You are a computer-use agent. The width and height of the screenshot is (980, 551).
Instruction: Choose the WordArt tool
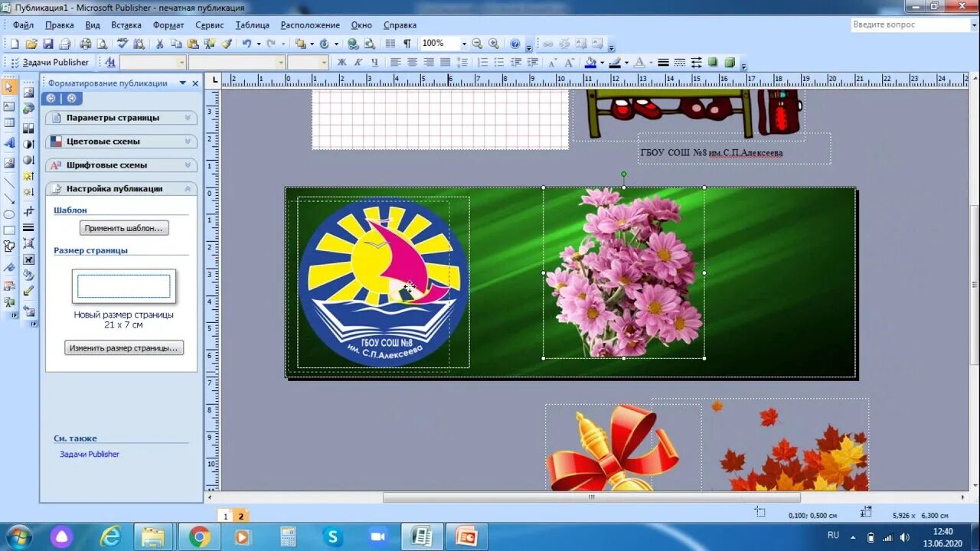9,143
